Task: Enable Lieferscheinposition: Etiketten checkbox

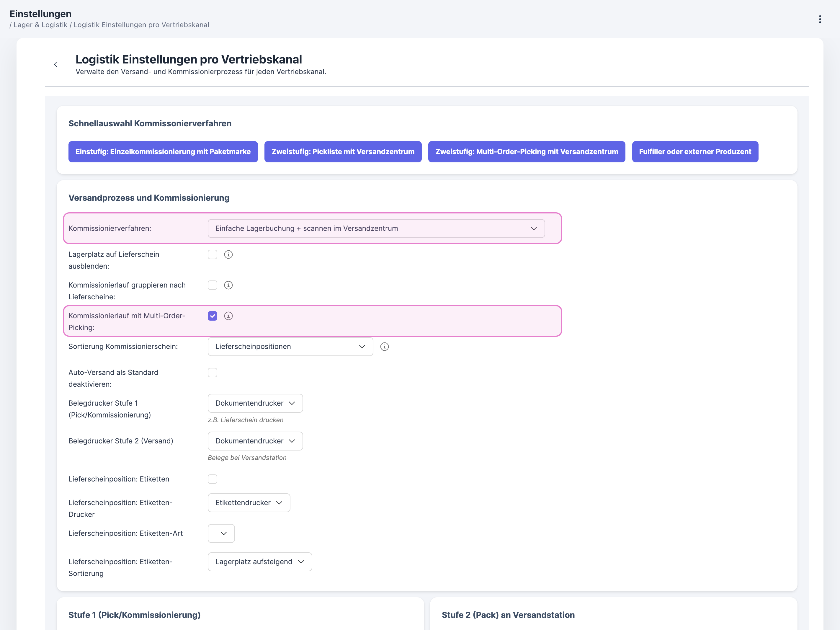Action: click(x=212, y=479)
